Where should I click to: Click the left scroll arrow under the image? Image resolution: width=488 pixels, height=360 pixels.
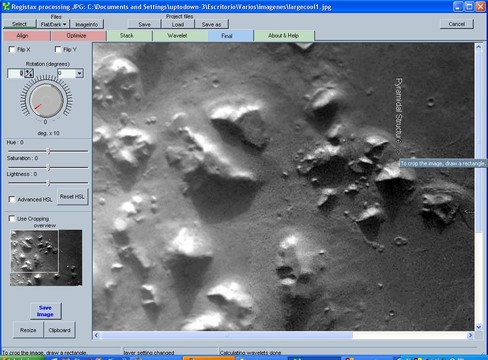pos(96,335)
